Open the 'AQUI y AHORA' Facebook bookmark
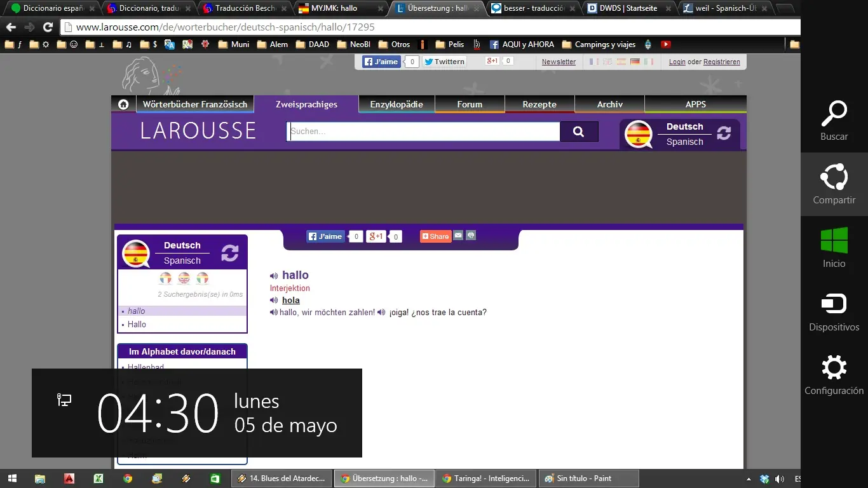868x488 pixels. [x=522, y=44]
